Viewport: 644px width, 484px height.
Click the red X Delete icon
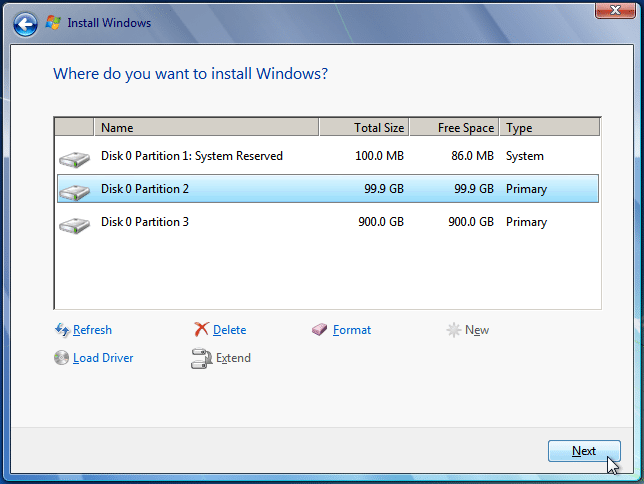pos(201,330)
